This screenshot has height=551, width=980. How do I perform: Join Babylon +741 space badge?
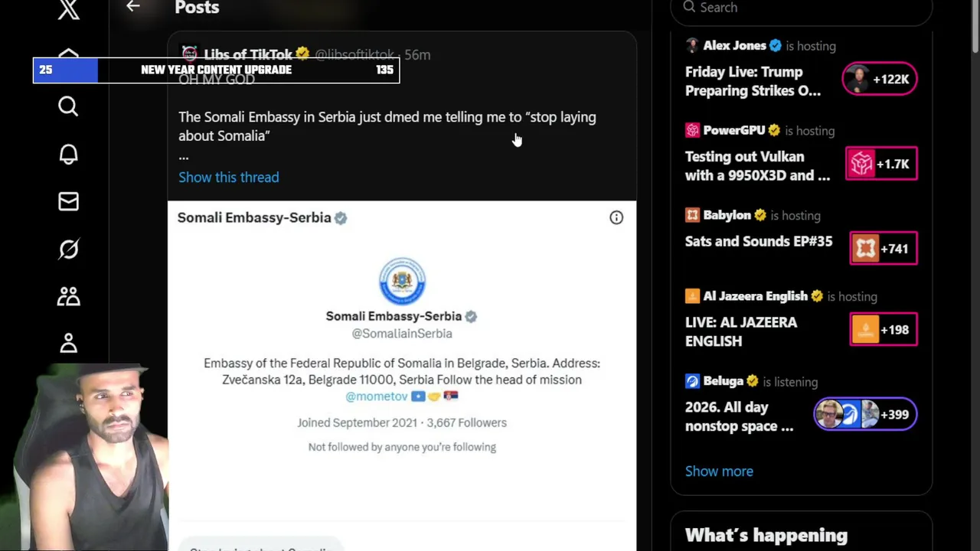[883, 249]
